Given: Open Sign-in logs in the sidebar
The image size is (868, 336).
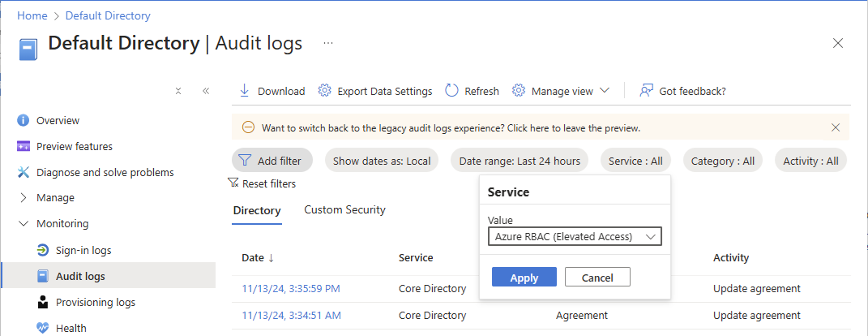Looking at the screenshot, I should (x=83, y=250).
